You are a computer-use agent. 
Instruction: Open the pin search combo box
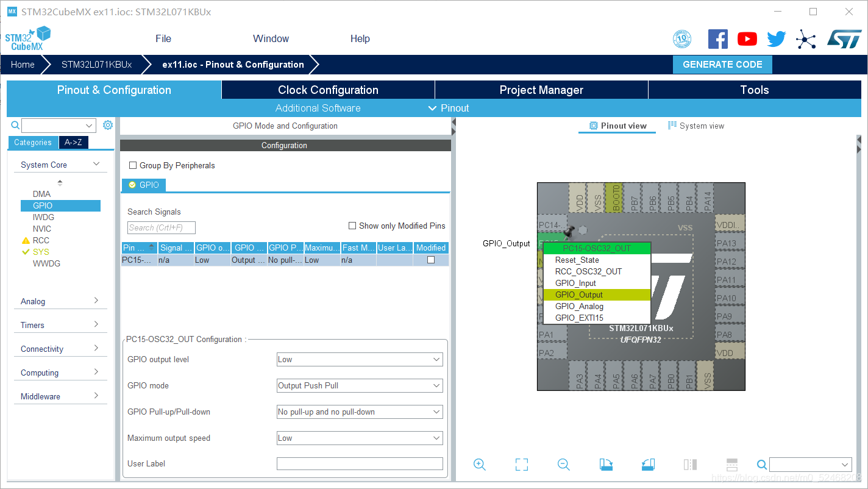[x=810, y=465]
